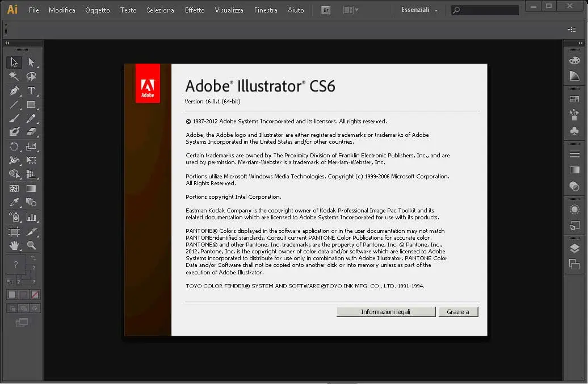Select the Artboard tool
The height and width of the screenshot is (384, 588).
coord(14,232)
